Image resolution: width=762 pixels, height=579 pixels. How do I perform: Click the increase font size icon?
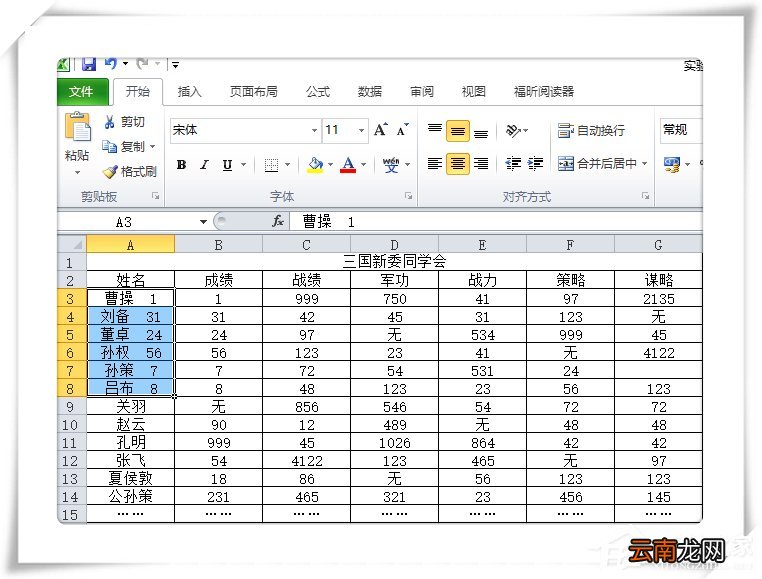(381, 129)
